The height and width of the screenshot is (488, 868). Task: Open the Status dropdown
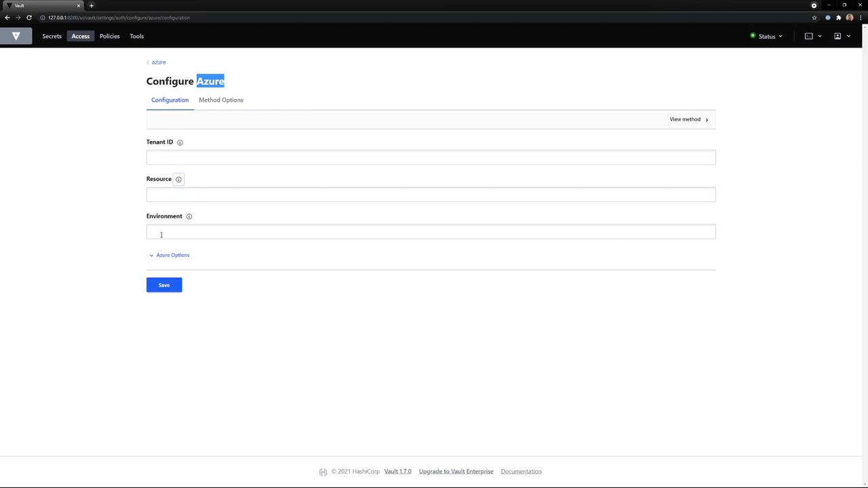pos(766,36)
